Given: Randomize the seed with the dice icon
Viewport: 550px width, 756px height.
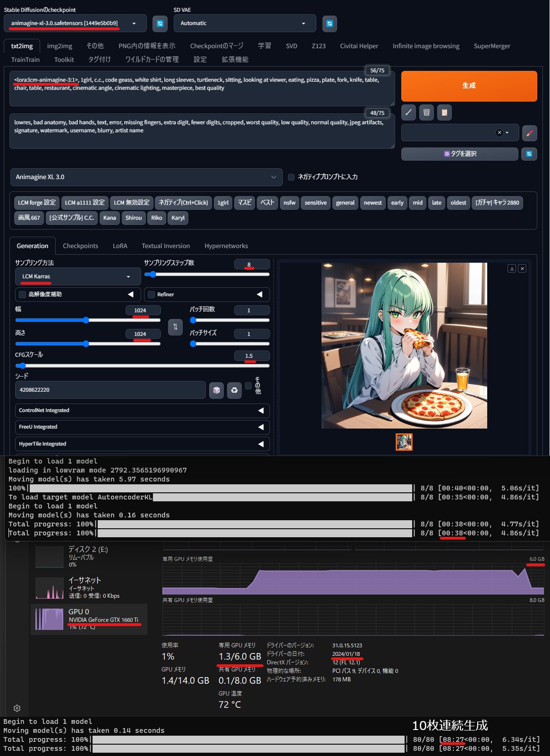Looking at the screenshot, I should tap(216, 390).
